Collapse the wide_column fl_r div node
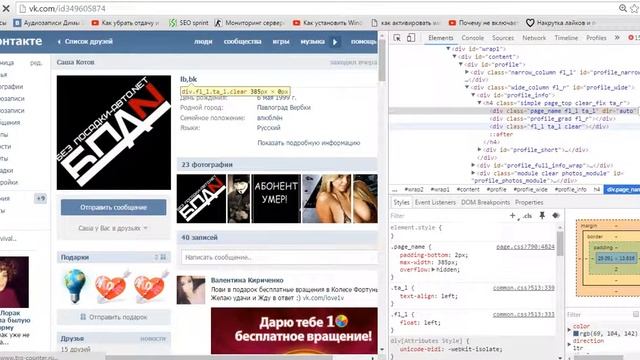 [467, 87]
